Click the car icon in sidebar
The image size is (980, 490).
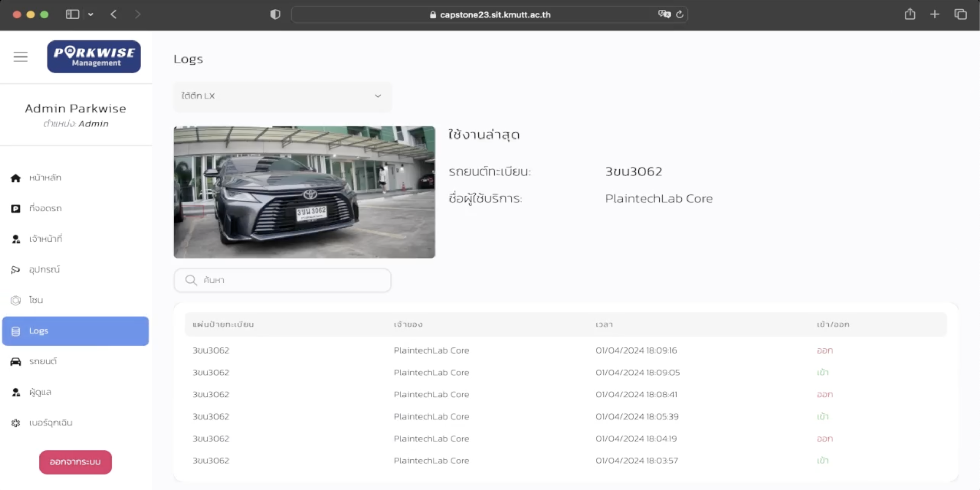point(16,361)
